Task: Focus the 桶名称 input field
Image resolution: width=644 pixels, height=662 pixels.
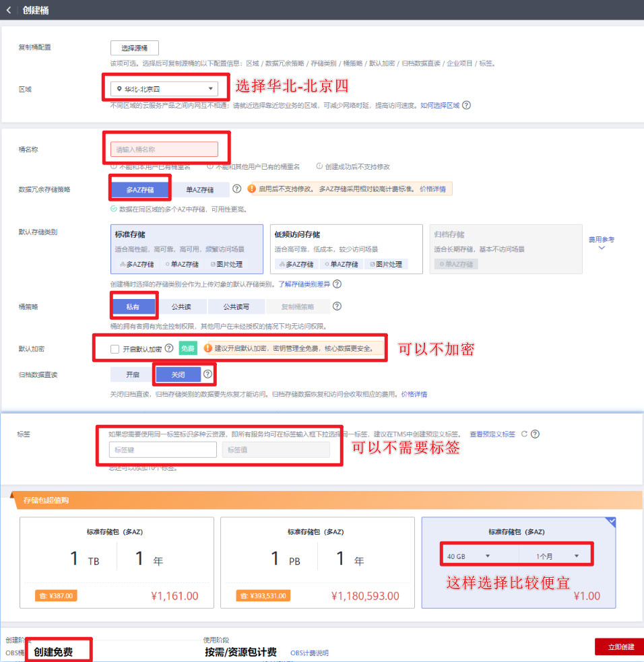Action: tap(164, 149)
